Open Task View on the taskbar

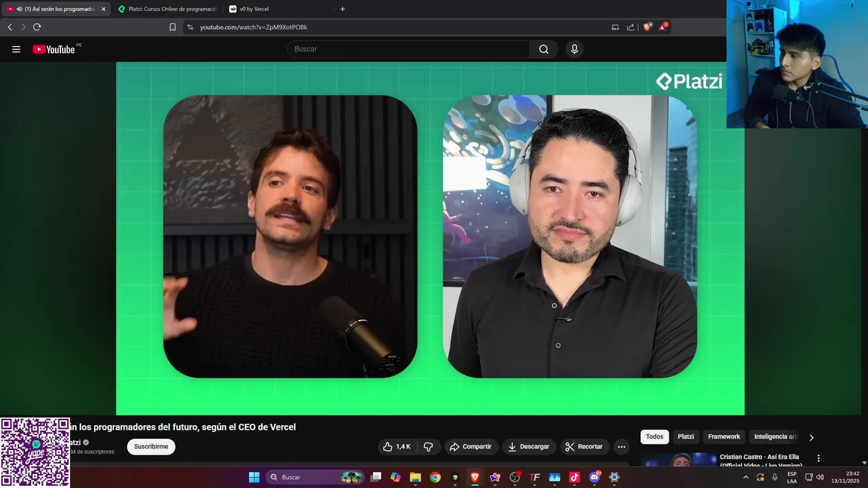tap(376, 477)
